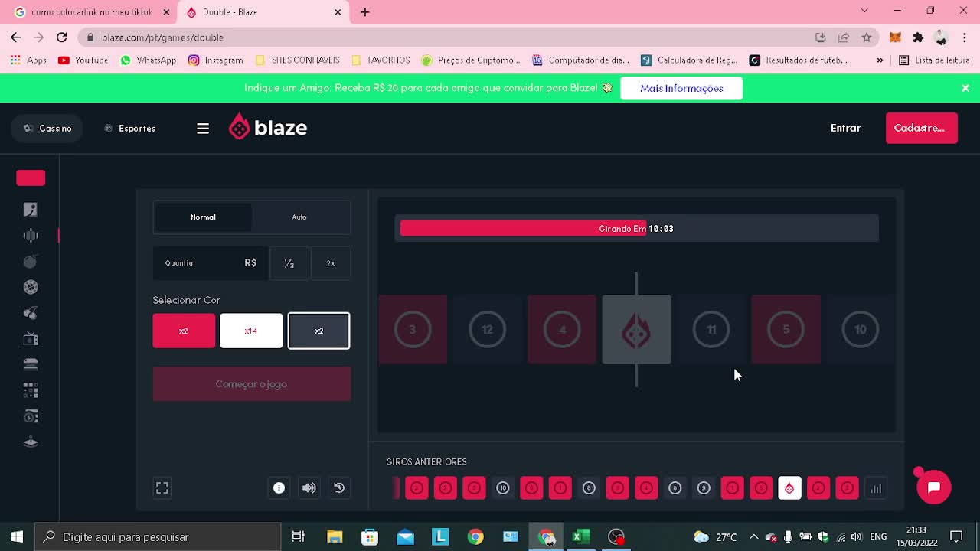Click the black 10 in previous spins
980x551 pixels.
tap(503, 488)
